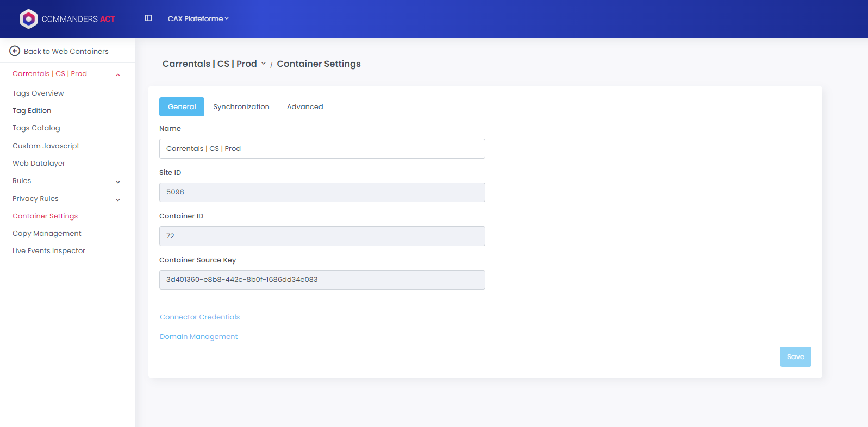The image size is (868, 427).
Task: Open the breadcrumb container switcher chevron
Action: [x=264, y=64]
